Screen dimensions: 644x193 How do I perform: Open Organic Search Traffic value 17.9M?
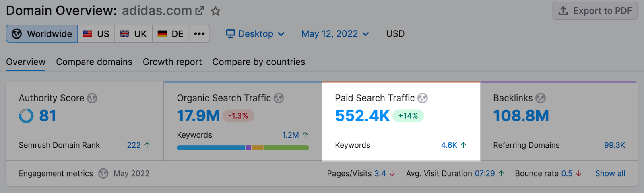[x=198, y=116]
